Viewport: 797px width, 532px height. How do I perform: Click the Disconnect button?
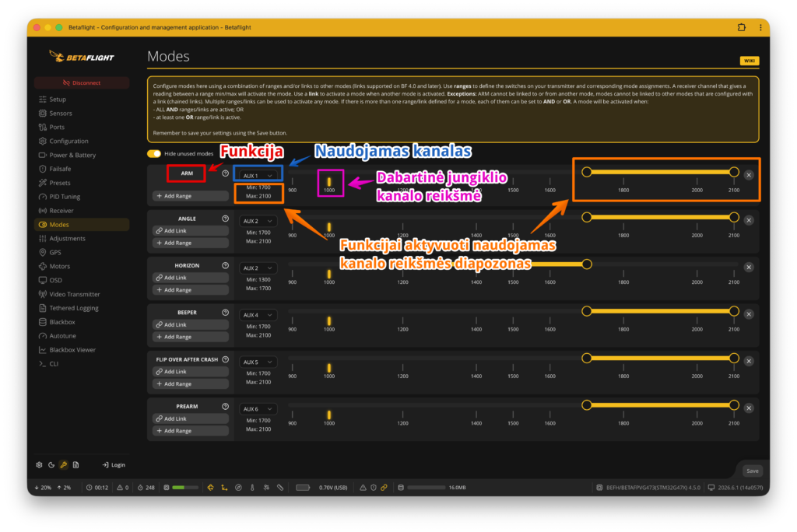81,82
